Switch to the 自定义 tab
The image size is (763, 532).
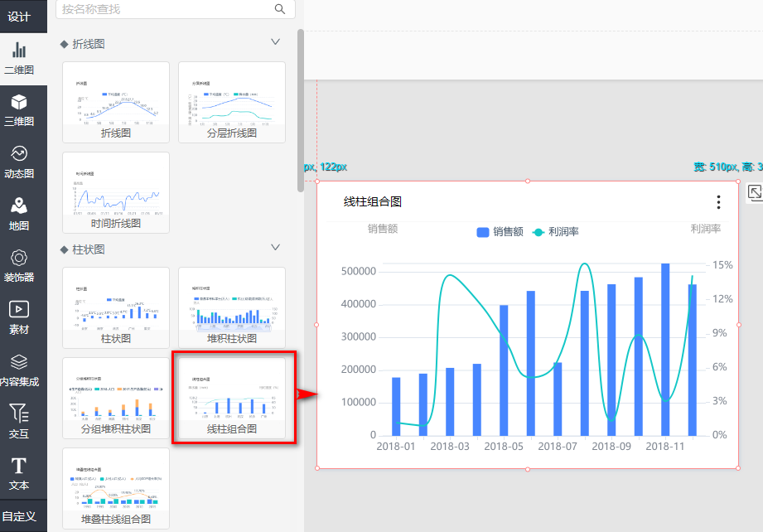point(18,516)
